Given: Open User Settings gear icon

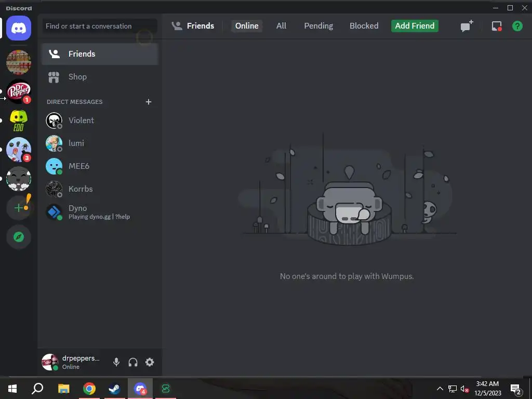Looking at the screenshot, I should click(x=150, y=362).
